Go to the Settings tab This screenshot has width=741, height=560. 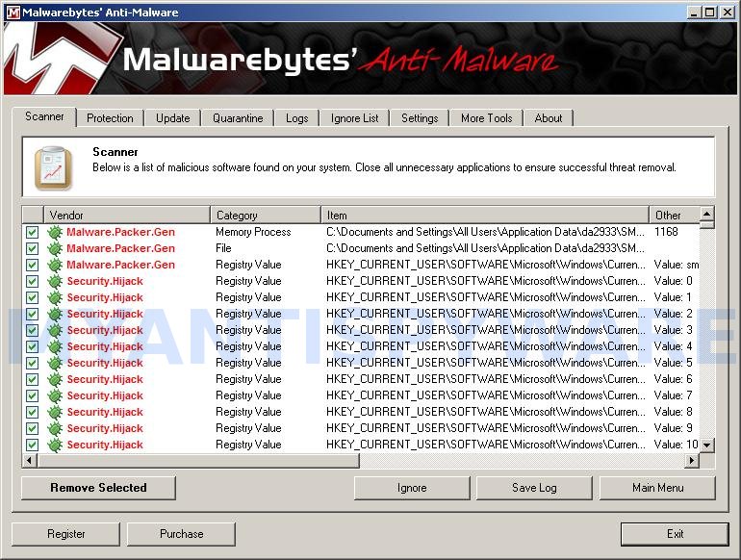(420, 118)
